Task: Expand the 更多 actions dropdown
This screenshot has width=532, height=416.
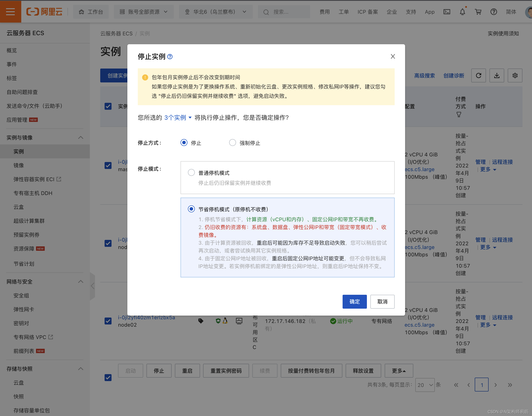Action: click(398, 370)
